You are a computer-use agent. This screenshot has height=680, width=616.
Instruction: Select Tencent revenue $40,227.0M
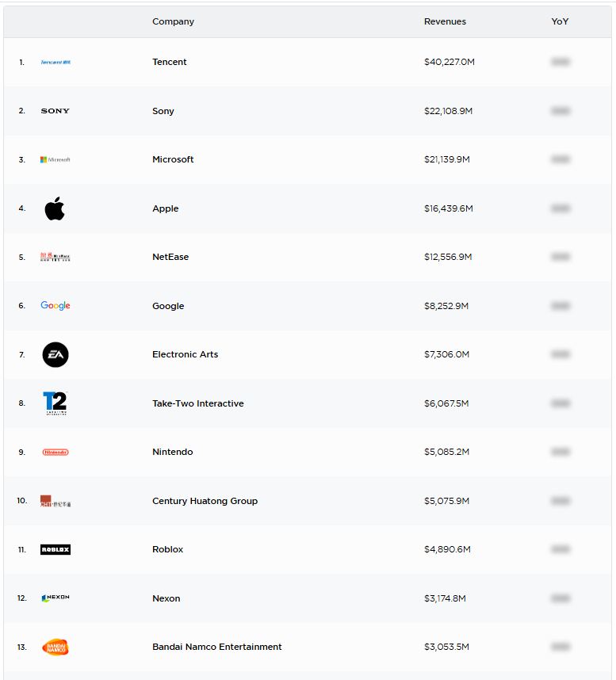pos(450,62)
